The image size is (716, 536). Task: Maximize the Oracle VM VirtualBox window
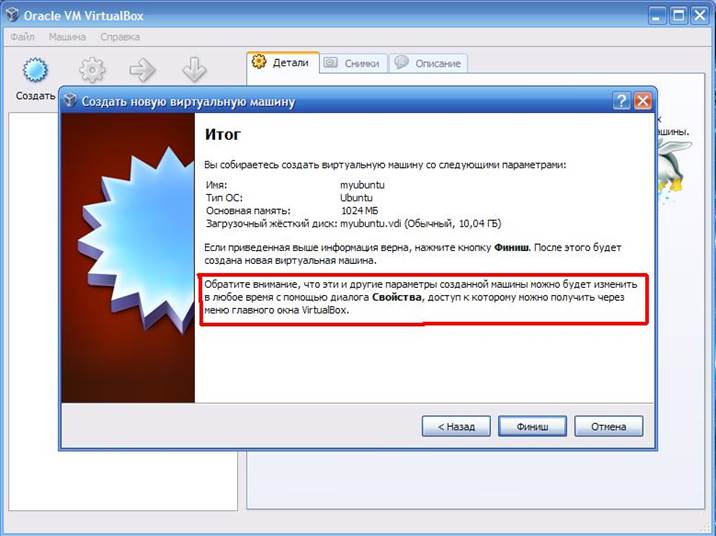point(679,16)
